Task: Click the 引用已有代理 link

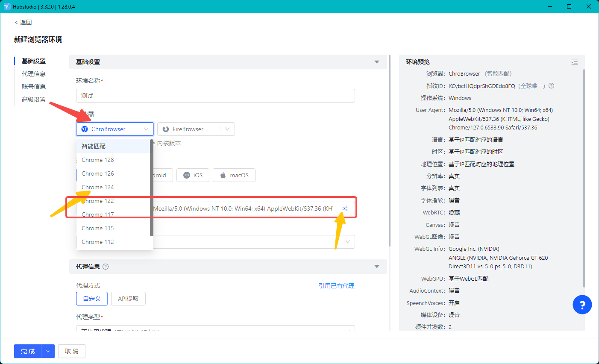Action: pyautogui.click(x=336, y=286)
